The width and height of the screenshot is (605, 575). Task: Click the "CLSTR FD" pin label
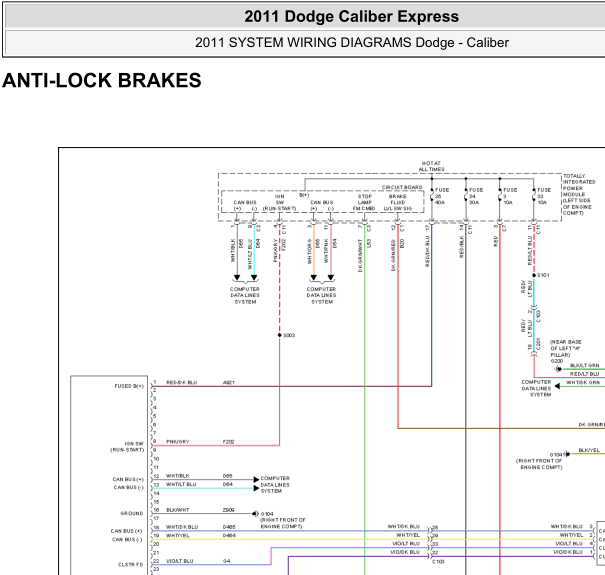tap(130, 565)
